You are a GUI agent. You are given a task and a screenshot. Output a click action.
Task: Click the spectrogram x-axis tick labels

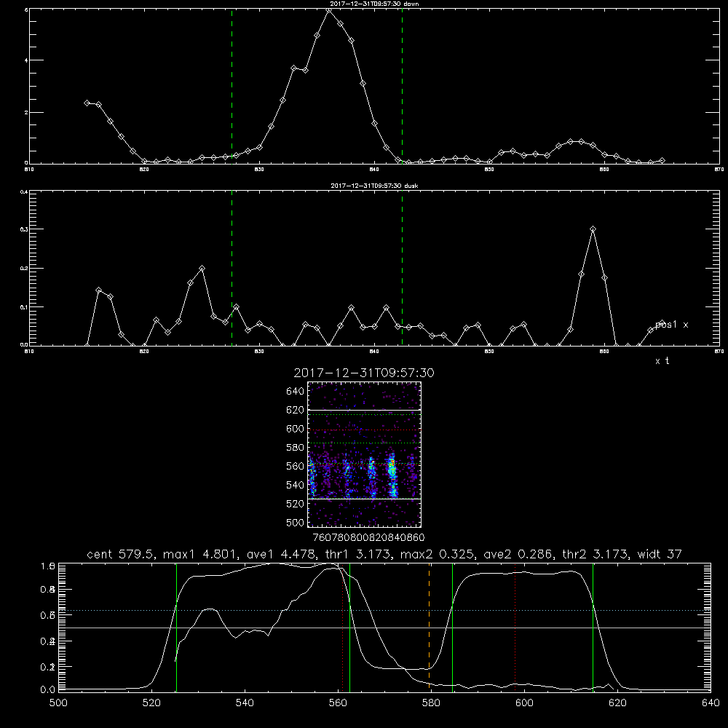[369, 538]
